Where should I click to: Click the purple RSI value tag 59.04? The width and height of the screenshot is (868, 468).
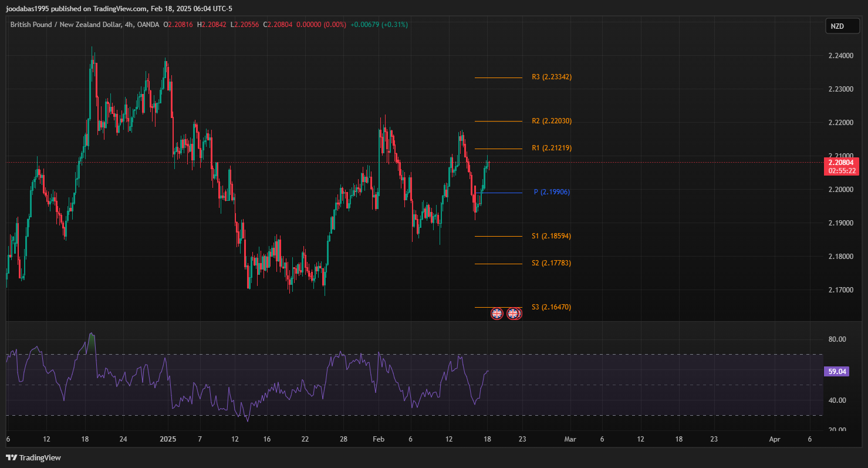pyautogui.click(x=836, y=371)
